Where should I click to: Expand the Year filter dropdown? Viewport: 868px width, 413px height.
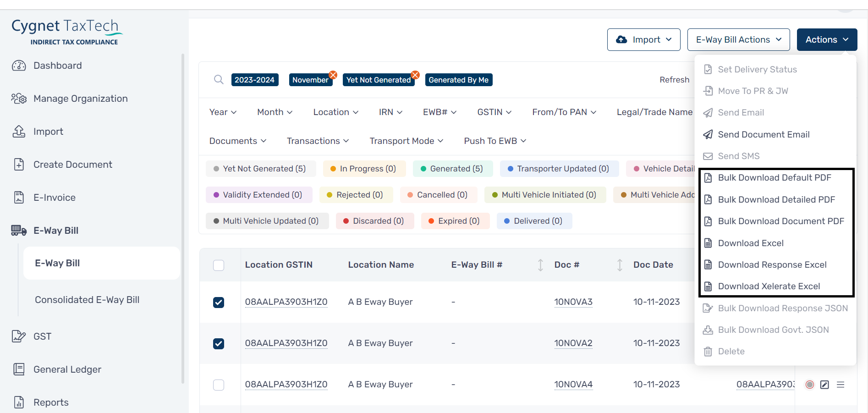223,112
